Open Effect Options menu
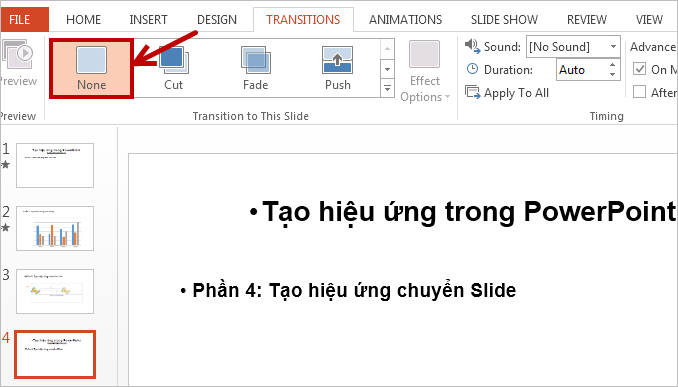 click(x=425, y=71)
